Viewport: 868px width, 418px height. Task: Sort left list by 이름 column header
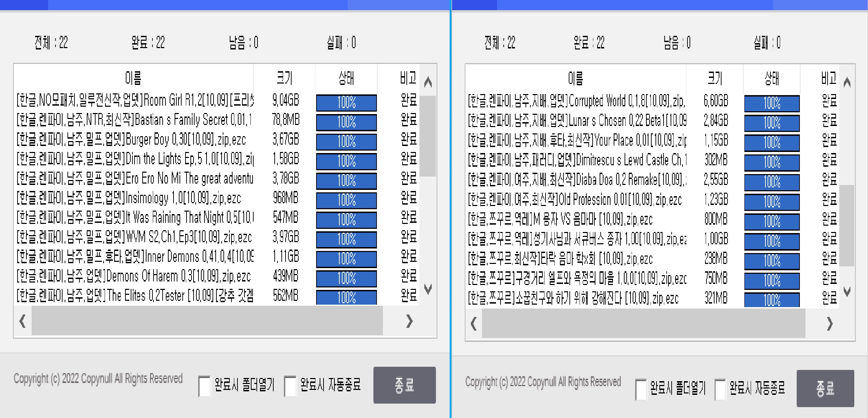click(133, 78)
